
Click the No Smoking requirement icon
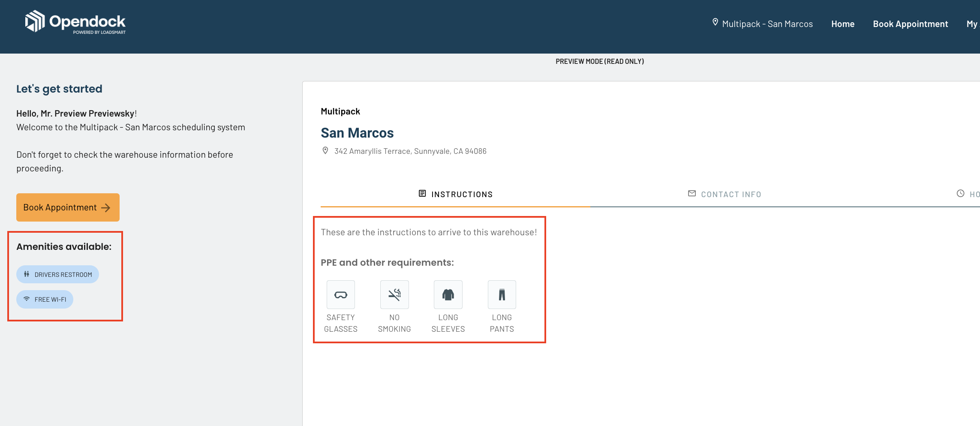394,295
